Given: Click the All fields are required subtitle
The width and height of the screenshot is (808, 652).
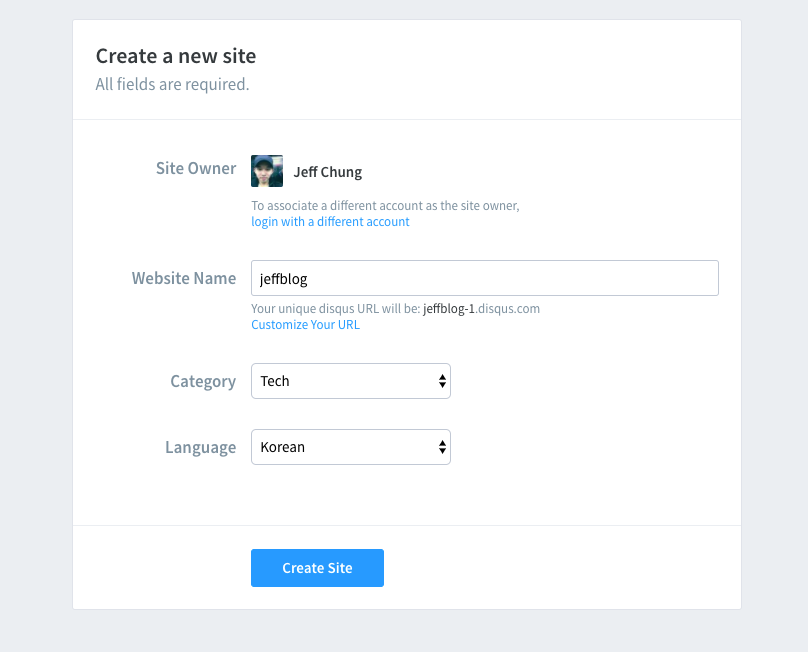Looking at the screenshot, I should pos(172,84).
